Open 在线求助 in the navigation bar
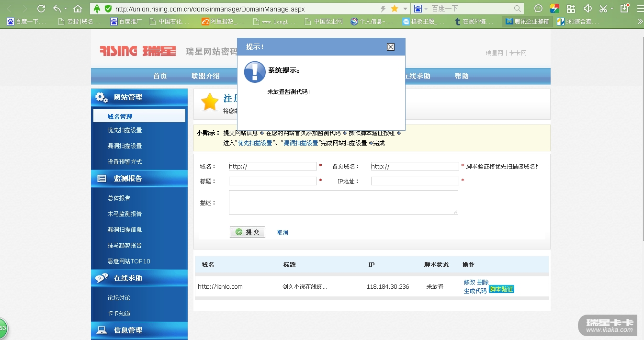 click(x=418, y=76)
